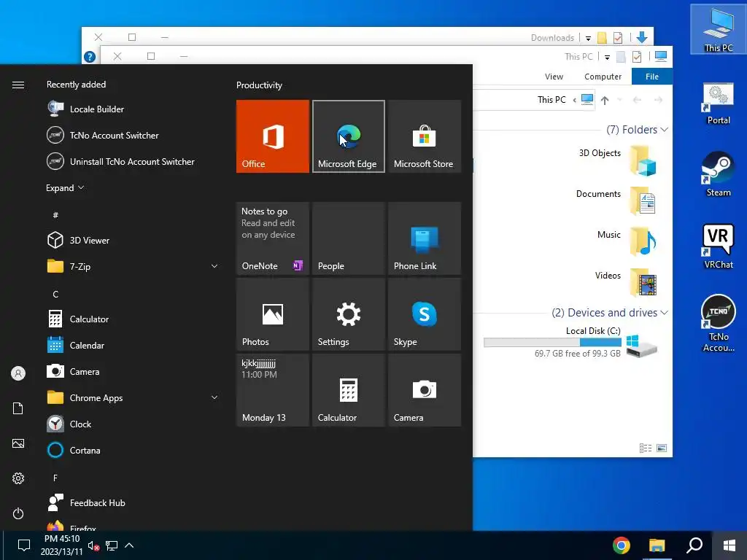747x560 pixels.
Task: Jump to the C letter group
Action: click(x=55, y=295)
